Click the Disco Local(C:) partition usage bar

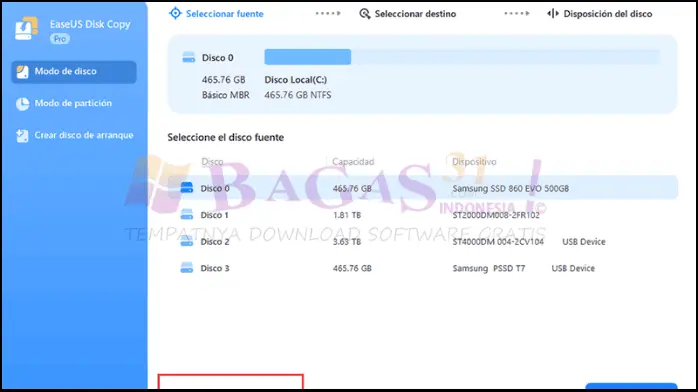[x=462, y=57]
